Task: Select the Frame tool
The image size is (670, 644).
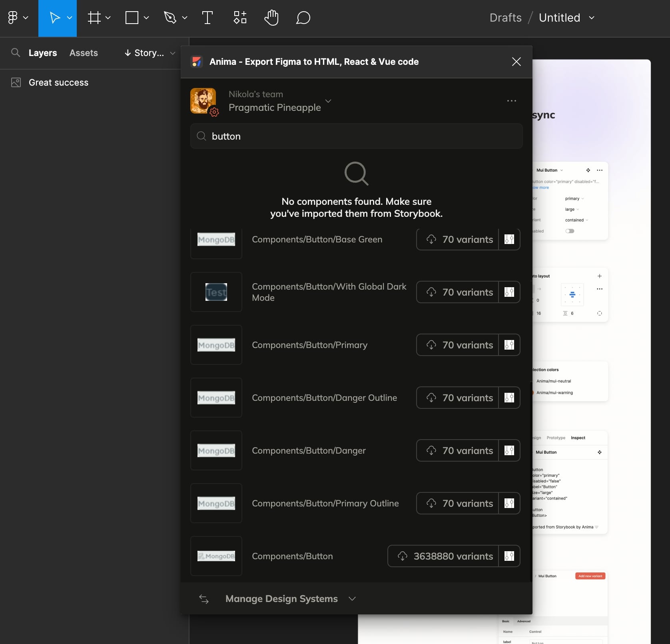Action: tap(94, 18)
